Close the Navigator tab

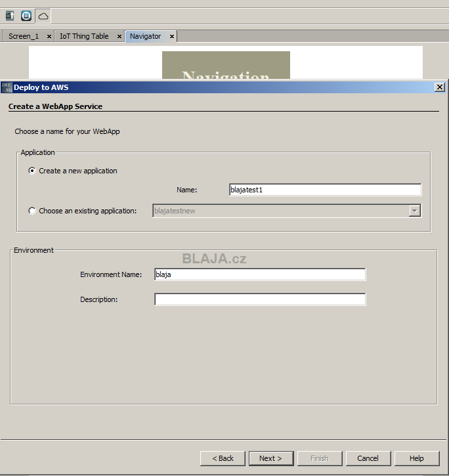[172, 36]
